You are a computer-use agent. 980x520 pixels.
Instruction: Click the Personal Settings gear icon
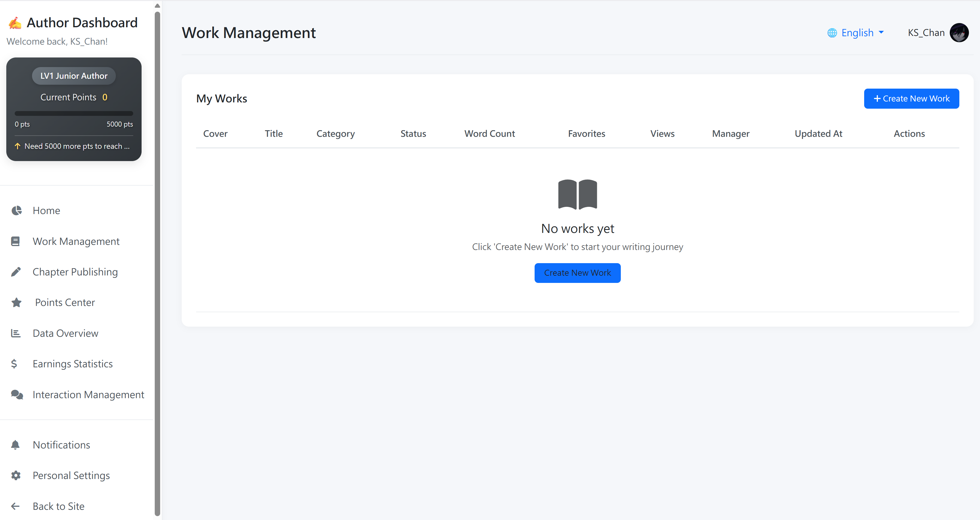point(16,475)
